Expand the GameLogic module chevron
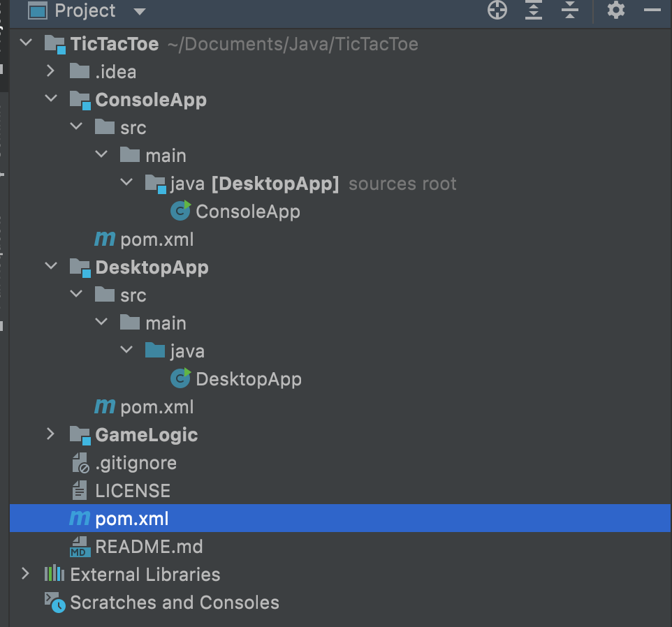672x627 pixels. coord(50,434)
